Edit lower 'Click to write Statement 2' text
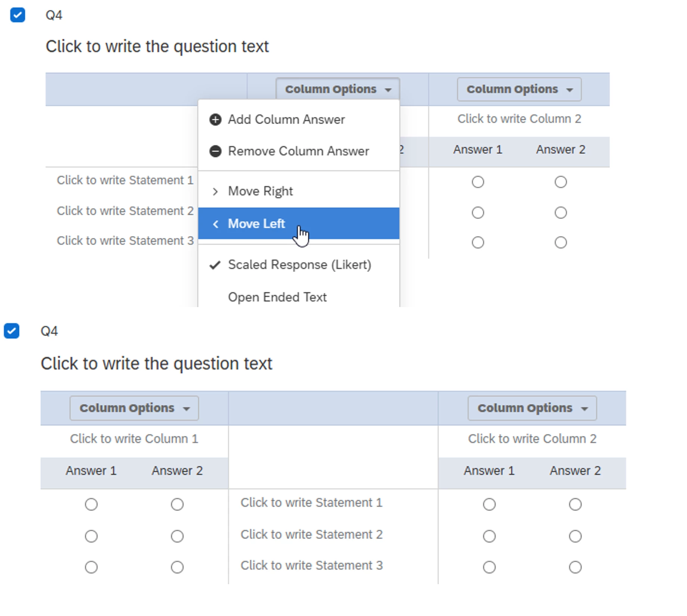This screenshot has width=687, height=616. (311, 535)
